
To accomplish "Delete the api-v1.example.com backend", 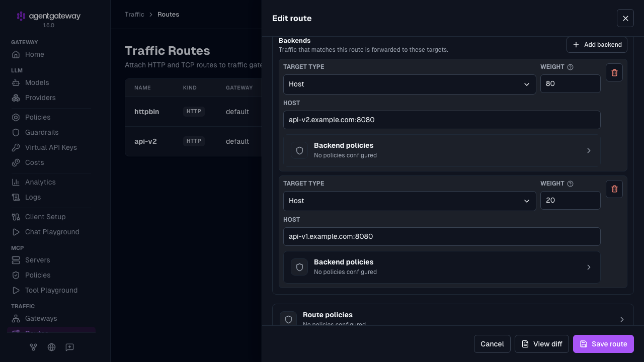I will click(614, 189).
